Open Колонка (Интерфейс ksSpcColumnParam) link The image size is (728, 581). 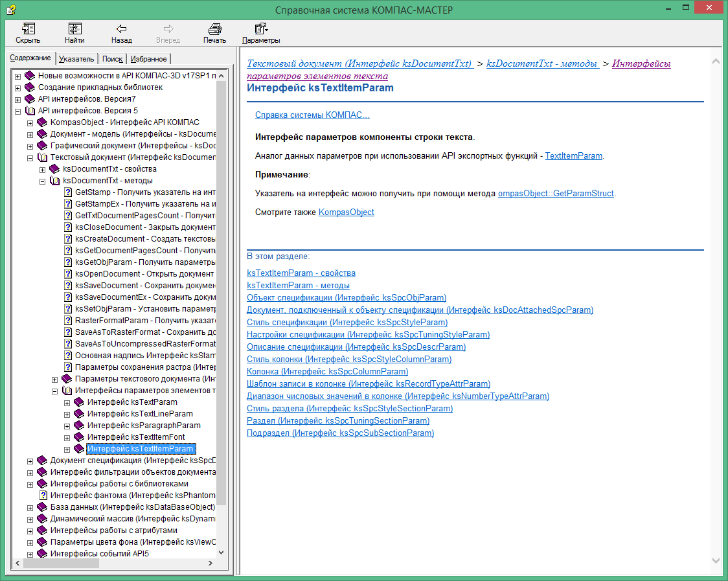[x=327, y=372]
